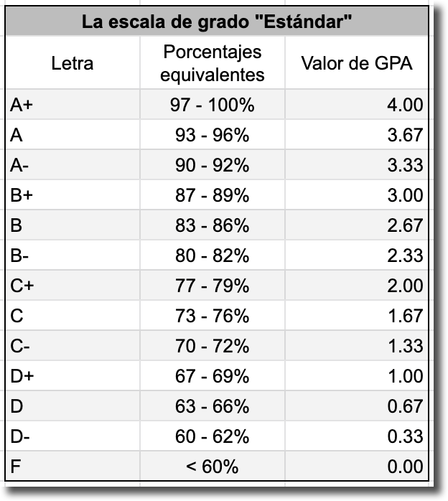Select the 97 - 100% cell
448x501 pixels.
(x=213, y=106)
